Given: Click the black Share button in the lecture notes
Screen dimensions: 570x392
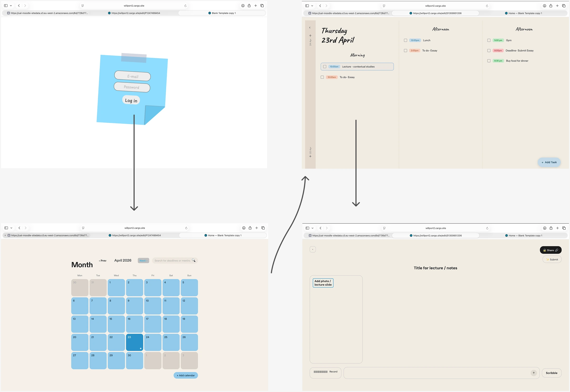Looking at the screenshot, I should click(x=551, y=250).
